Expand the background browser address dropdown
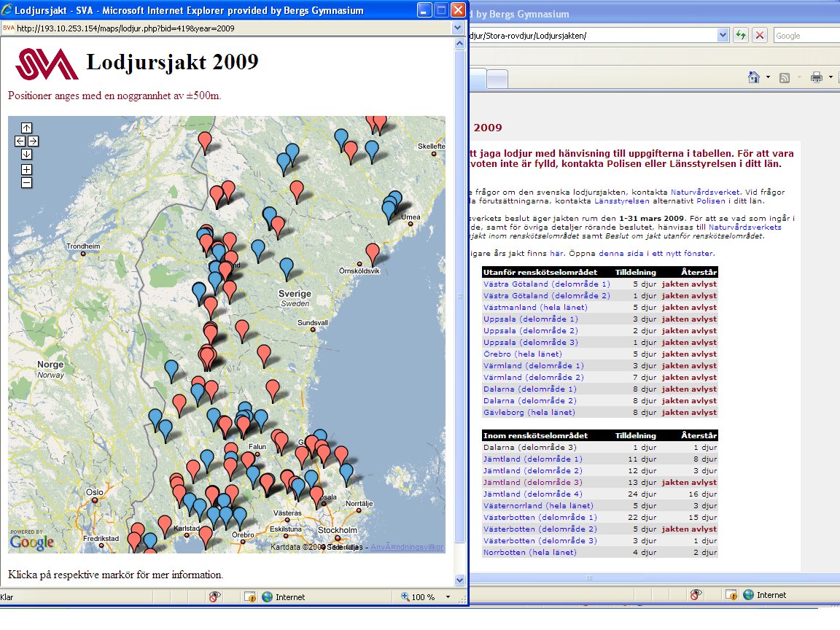 pyautogui.click(x=723, y=35)
